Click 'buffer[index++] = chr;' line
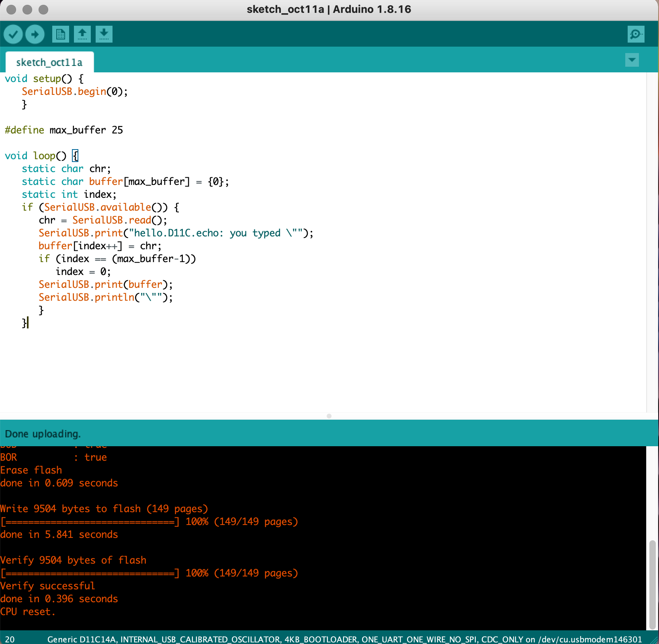Screen dimensions: 659x644 coord(100,246)
